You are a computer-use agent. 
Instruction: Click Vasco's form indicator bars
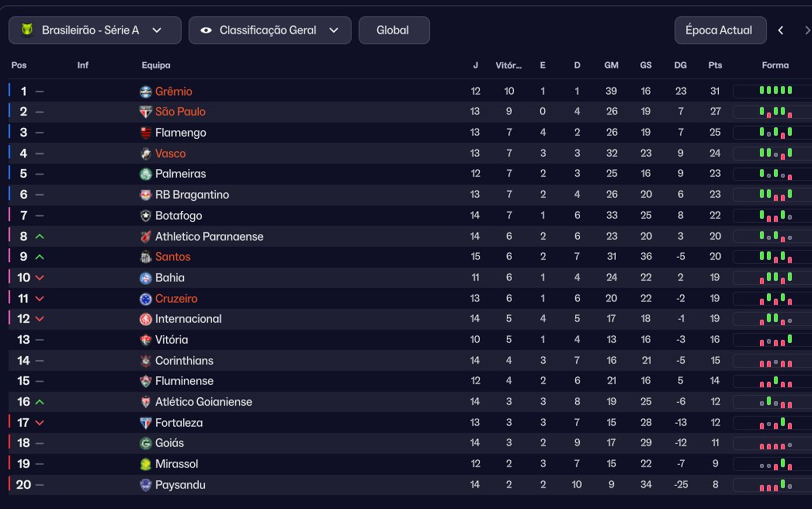776,154
